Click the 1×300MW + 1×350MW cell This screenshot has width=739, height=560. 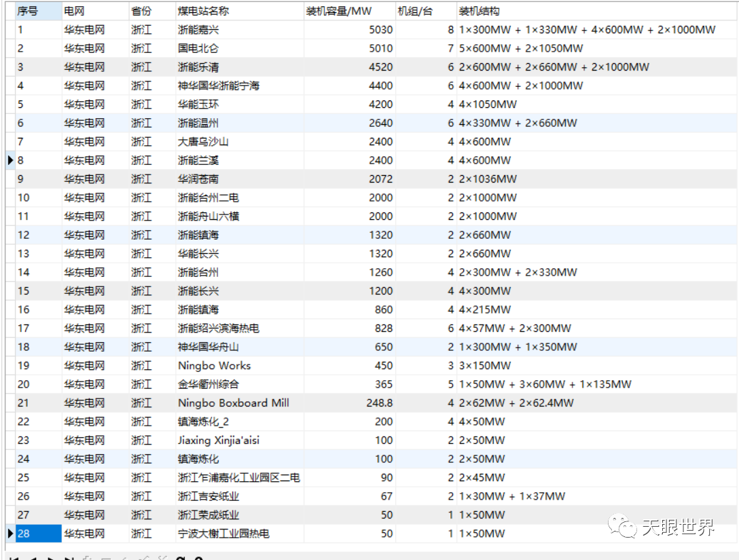tap(596, 347)
